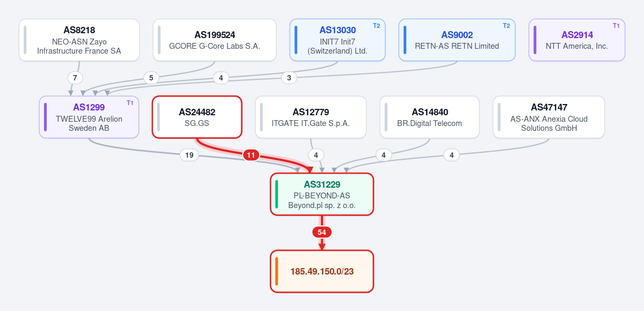Click the 5 edge count badge
This screenshot has height=311, width=644.
tap(151, 78)
